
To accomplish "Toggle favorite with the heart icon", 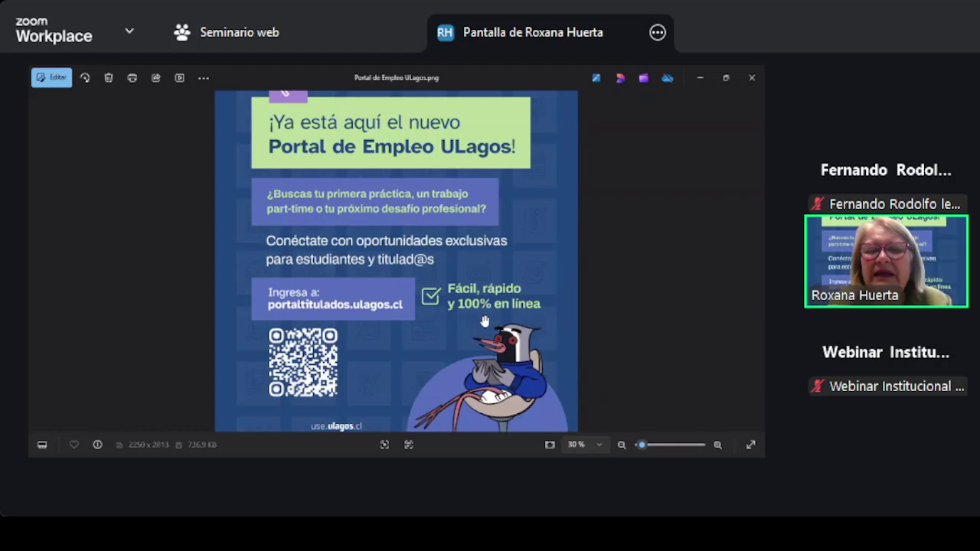I will coord(74,445).
